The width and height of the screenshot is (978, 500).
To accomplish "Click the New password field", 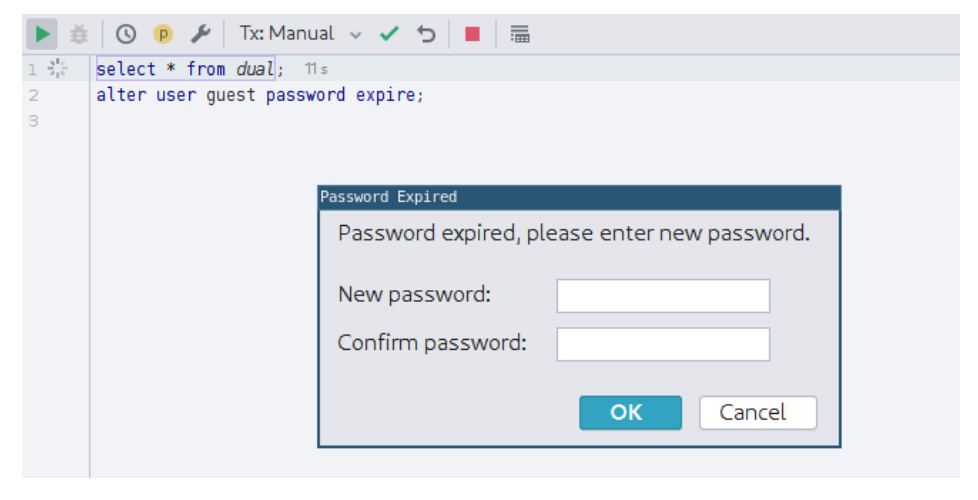I will pyautogui.click(x=663, y=296).
